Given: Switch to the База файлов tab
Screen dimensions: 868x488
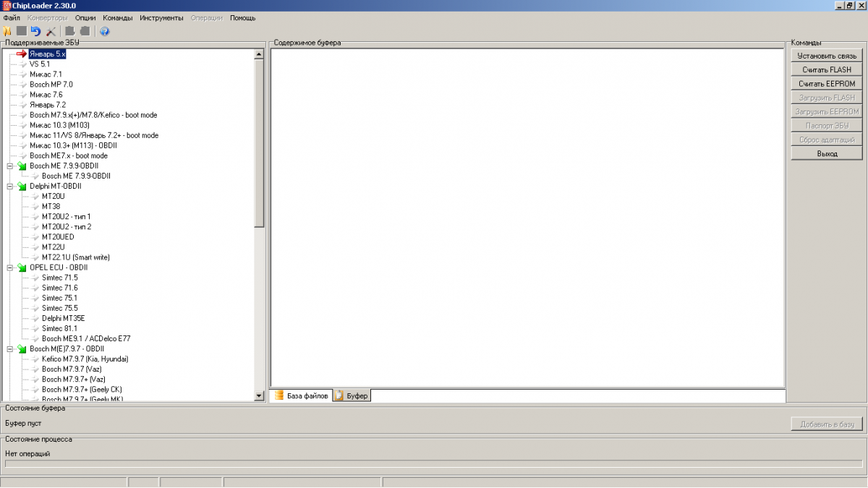Looking at the screenshot, I should coord(301,395).
